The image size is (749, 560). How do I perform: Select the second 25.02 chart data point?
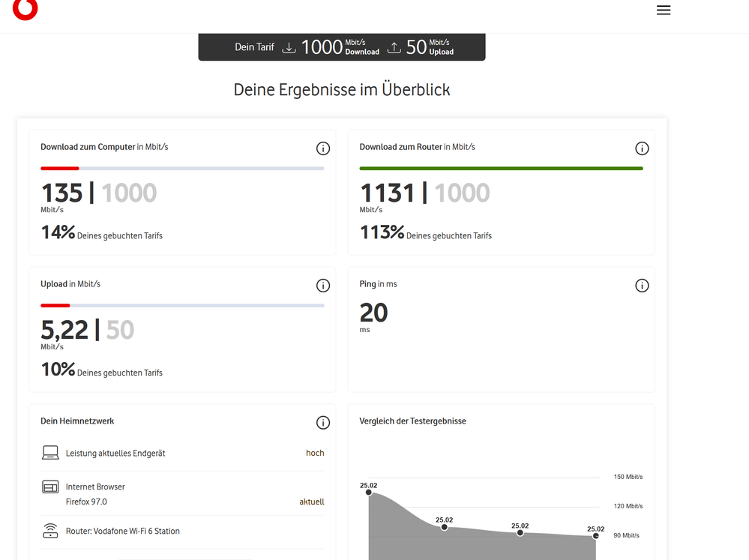tap(445, 527)
